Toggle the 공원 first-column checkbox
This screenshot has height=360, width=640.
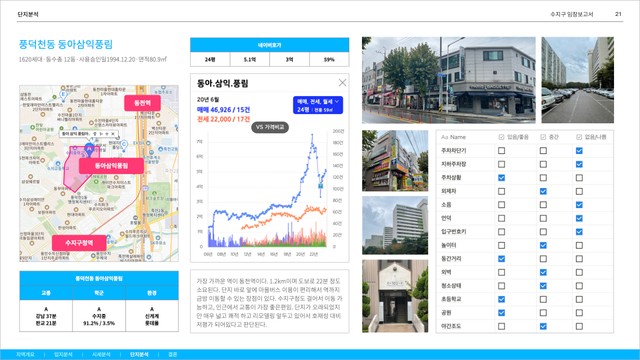pos(501,313)
